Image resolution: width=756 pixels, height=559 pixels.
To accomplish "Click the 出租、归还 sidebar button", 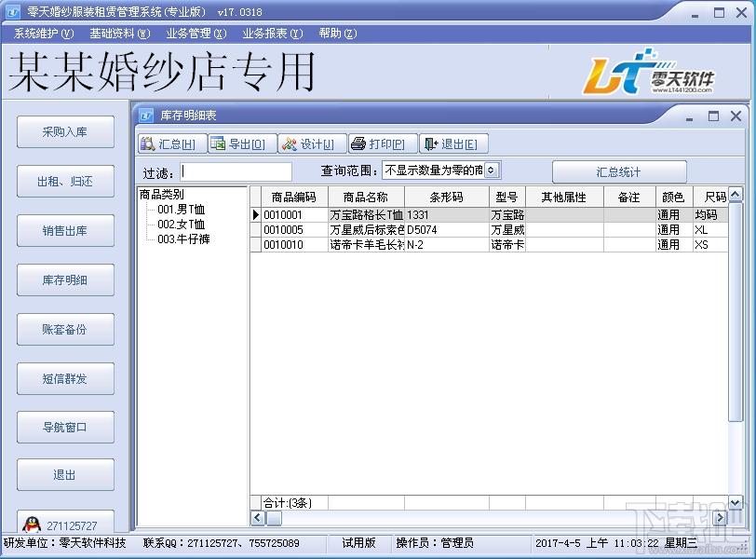I will [65, 182].
